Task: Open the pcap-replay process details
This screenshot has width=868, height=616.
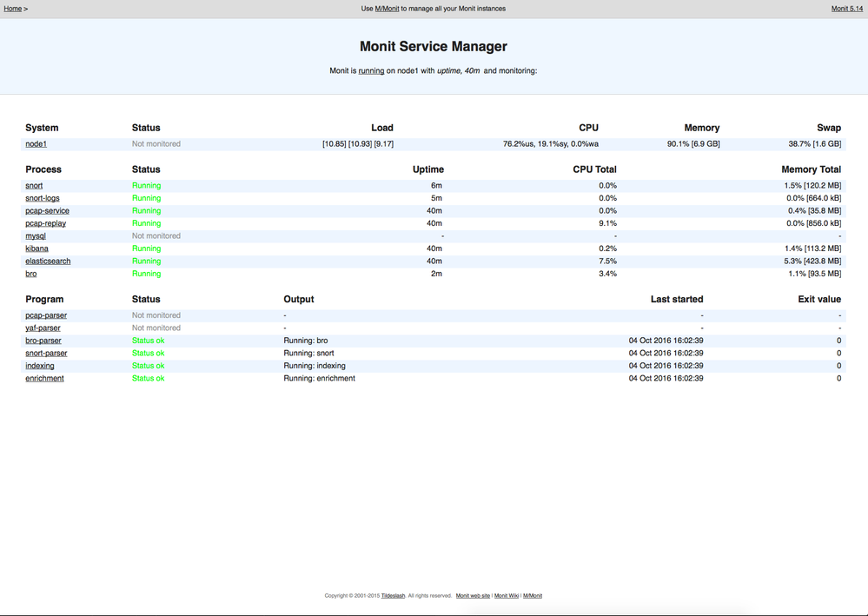Action: click(45, 222)
